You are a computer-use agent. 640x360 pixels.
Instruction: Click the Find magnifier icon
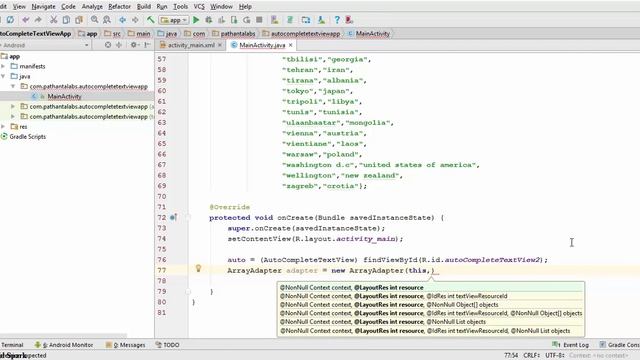[x=94, y=20]
